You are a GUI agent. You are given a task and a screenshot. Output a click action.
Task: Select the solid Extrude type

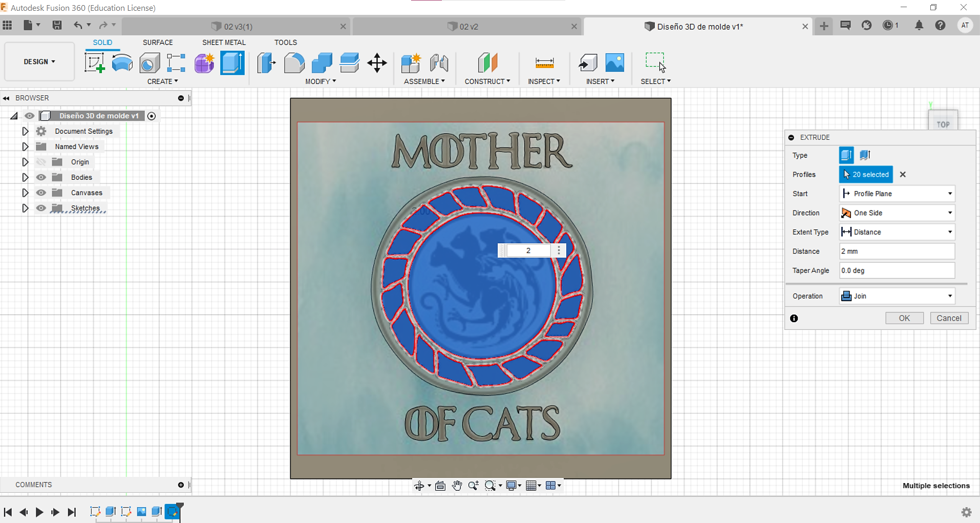(846, 155)
